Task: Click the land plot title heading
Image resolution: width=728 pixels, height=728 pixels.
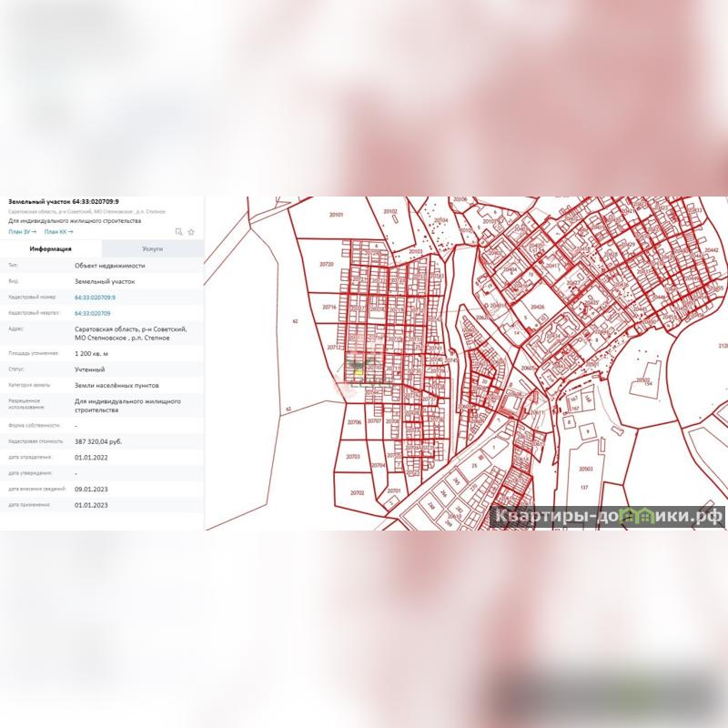Action: (x=64, y=201)
